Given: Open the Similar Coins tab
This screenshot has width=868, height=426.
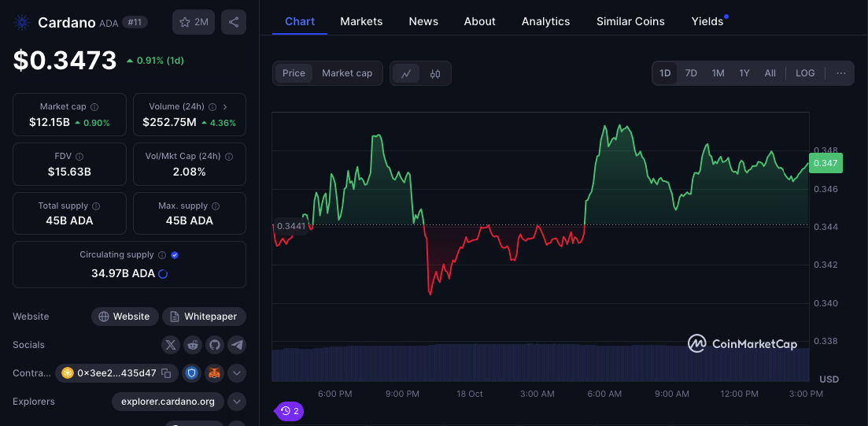Looking at the screenshot, I should (x=630, y=21).
